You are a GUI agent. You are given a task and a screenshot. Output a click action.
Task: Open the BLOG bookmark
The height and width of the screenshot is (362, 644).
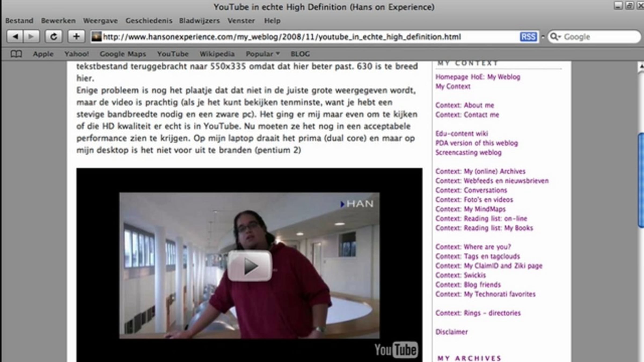(300, 54)
